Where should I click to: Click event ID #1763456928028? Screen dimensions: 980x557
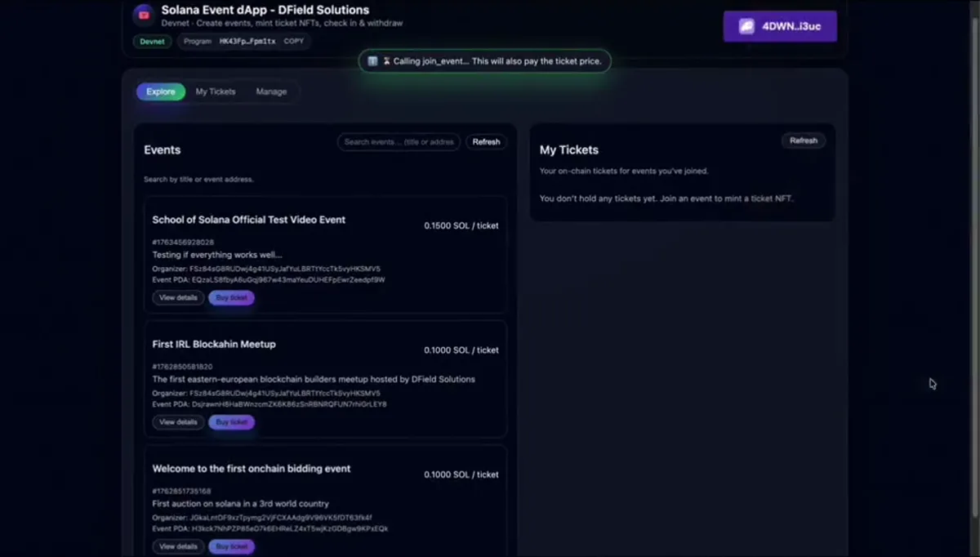click(x=183, y=242)
